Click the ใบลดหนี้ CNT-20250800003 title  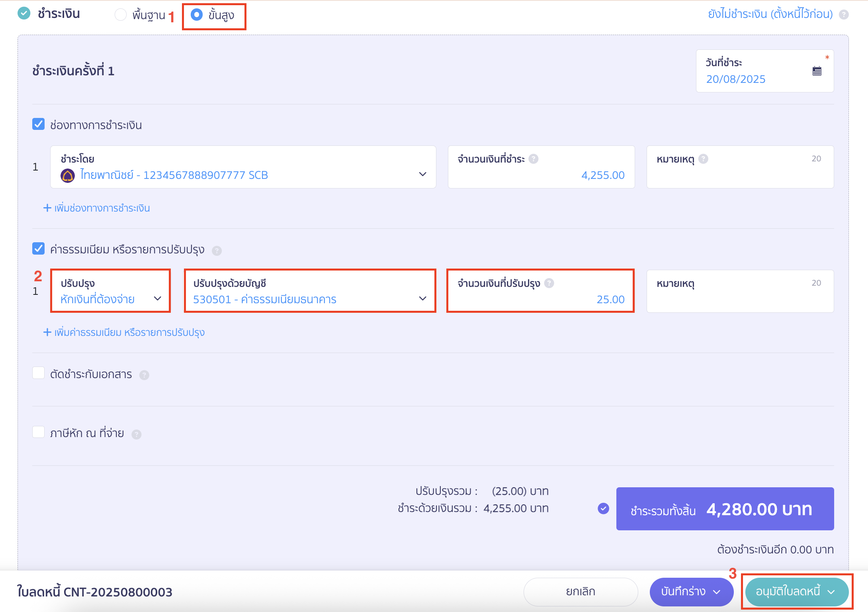point(95,592)
